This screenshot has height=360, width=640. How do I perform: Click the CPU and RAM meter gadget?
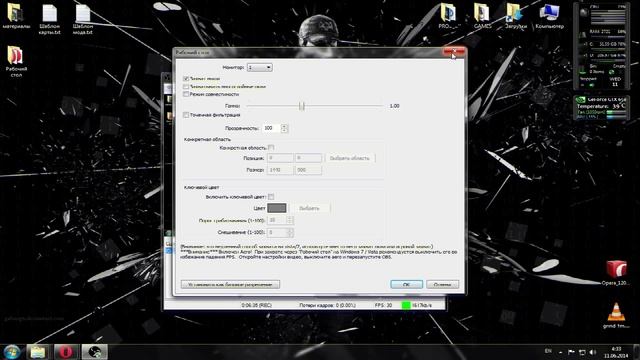[x=601, y=46]
